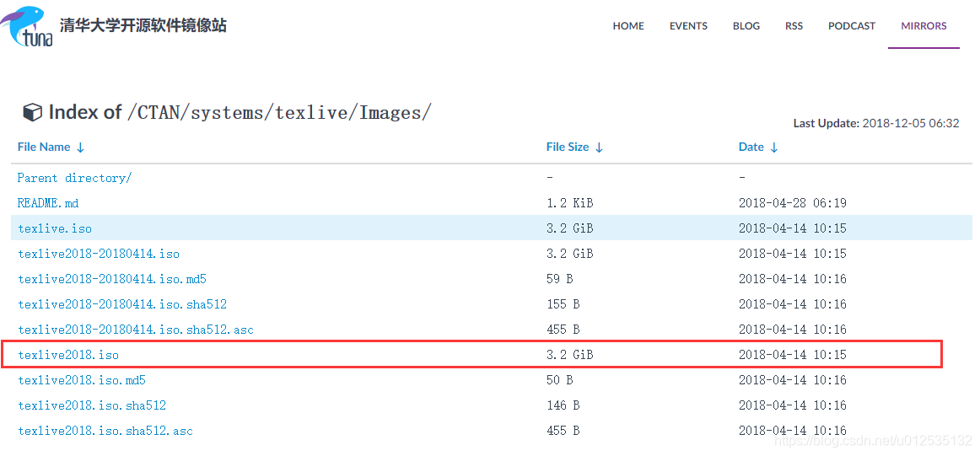Download texlive.iso

tap(54, 228)
